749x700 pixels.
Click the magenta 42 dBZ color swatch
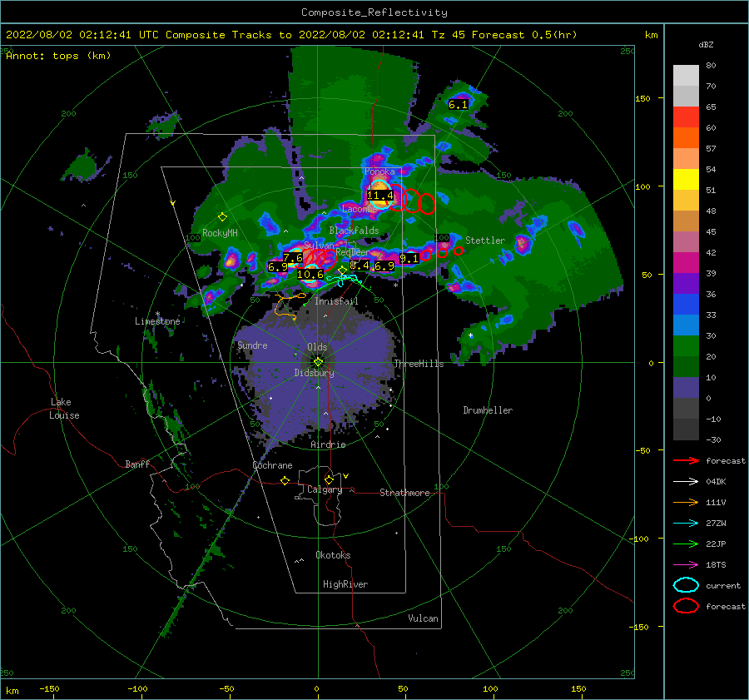point(686,263)
